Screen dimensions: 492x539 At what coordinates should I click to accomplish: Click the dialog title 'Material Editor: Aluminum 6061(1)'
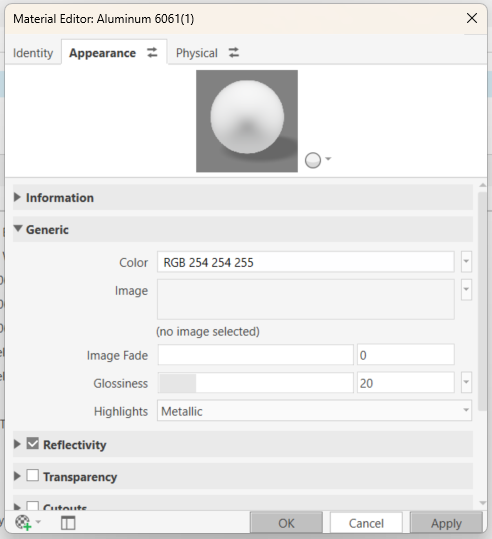click(x=103, y=19)
